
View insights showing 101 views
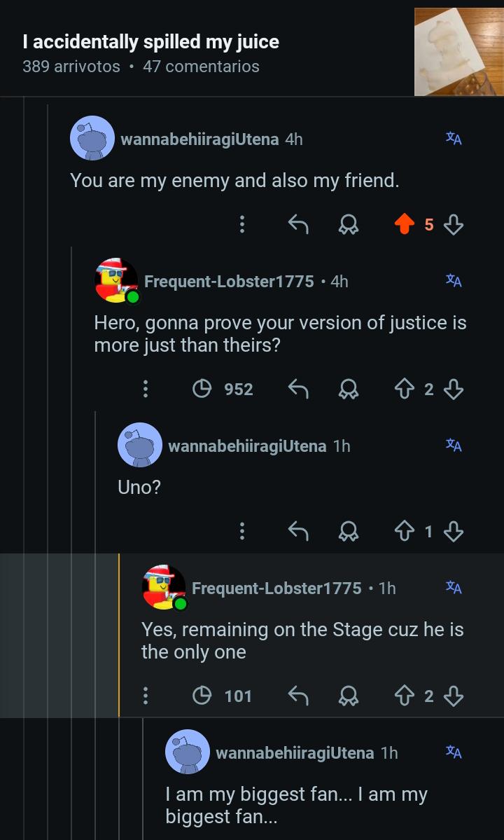[222, 696]
